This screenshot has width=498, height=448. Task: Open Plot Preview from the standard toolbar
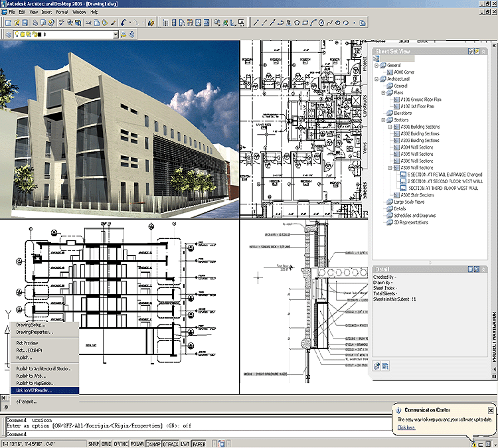(43, 23)
